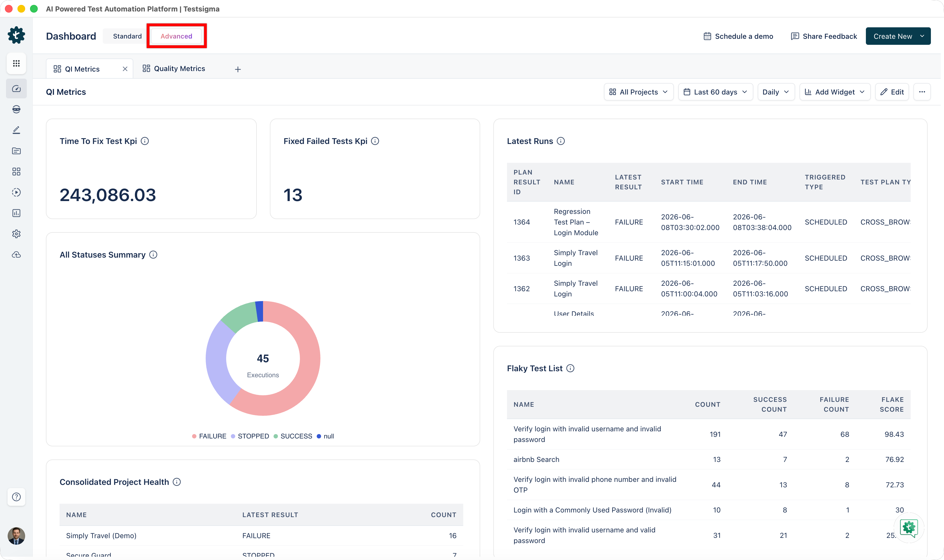The width and height of the screenshot is (944, 560).
Task: Show info for Fixed Failed Tests Kpi
Action: [375, 141]
